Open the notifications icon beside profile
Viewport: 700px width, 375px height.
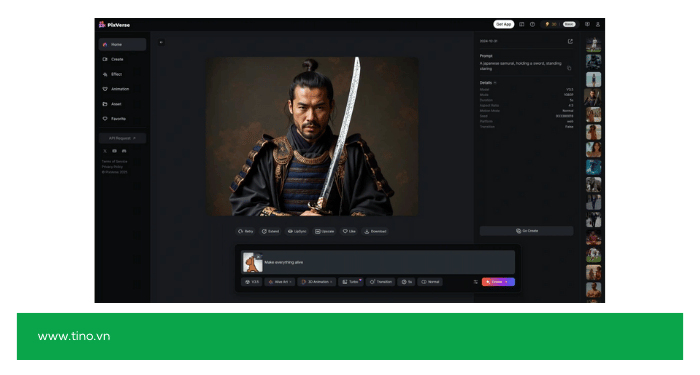(588, 24)
